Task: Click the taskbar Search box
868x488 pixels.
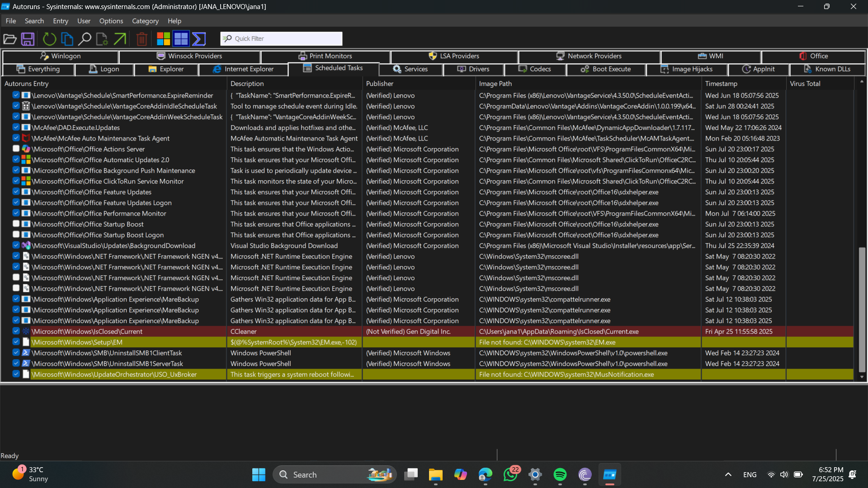Action: coord(335,474)
